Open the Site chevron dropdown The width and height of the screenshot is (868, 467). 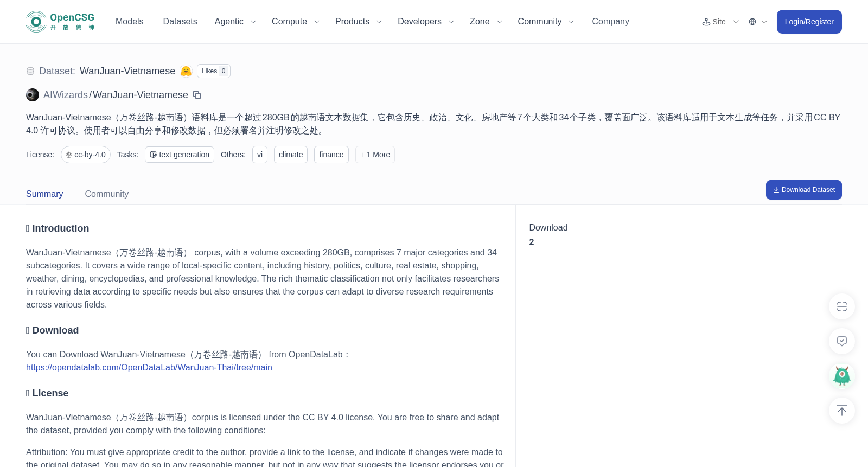click(x=736, y=22)
